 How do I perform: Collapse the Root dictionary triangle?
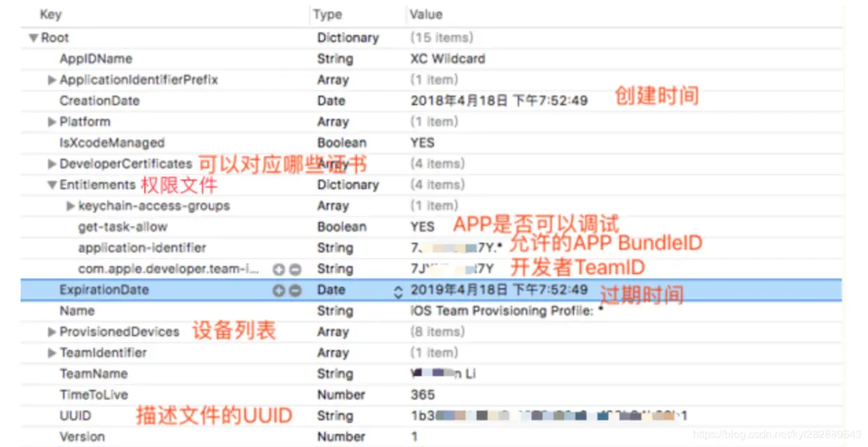click(x=33, y=38)
